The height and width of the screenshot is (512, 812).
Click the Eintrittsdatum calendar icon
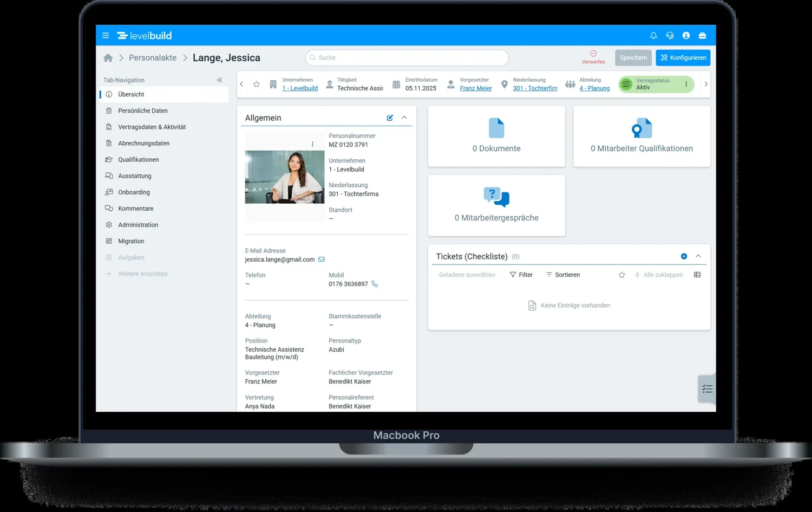(x=396, y=85)
